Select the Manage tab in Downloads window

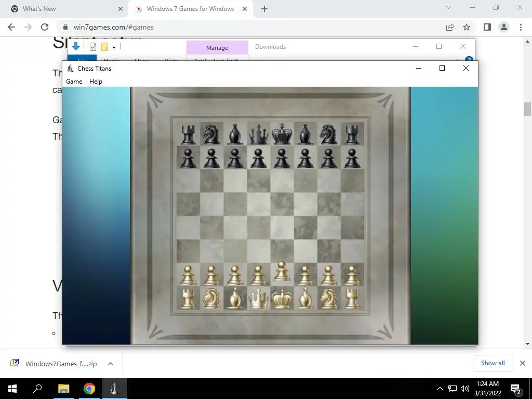click(217, 48)
